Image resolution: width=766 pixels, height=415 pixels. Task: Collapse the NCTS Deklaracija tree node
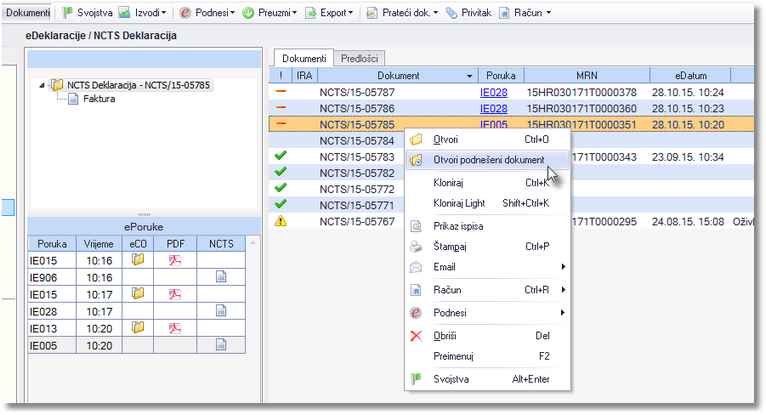42,85
